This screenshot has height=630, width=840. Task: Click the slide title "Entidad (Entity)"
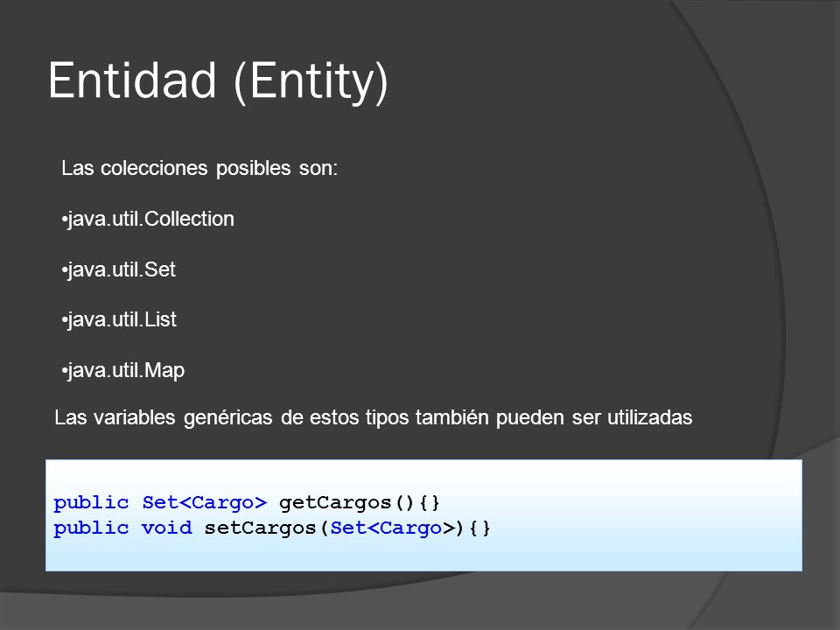point(218,81)
